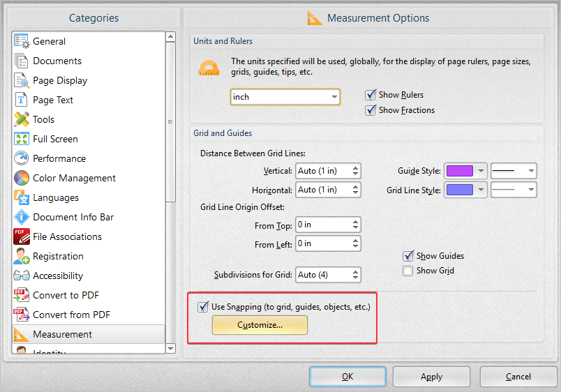Click the From Left offset spinner arrows
This screenshot has height=392, width=561.
point(355,243)
